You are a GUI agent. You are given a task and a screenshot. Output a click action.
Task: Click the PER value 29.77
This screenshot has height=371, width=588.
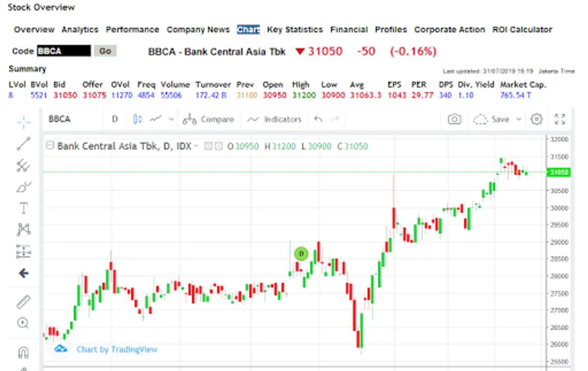422,95
